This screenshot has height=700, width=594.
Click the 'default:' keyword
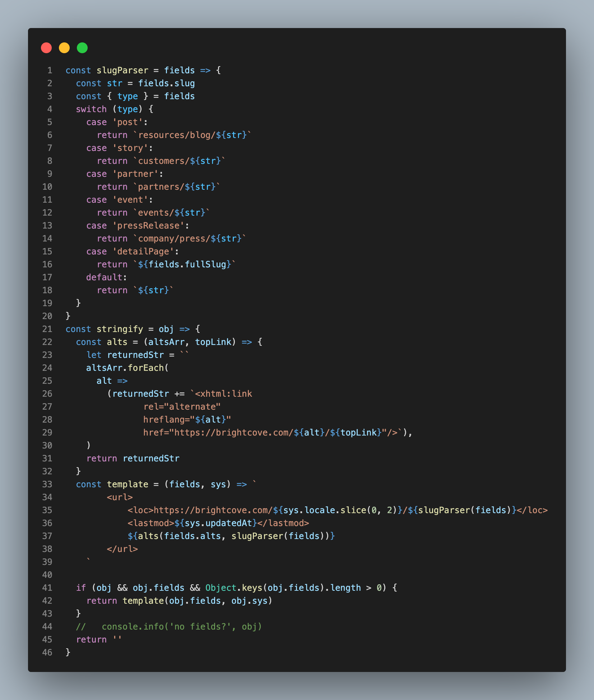(x=107, y=277)
